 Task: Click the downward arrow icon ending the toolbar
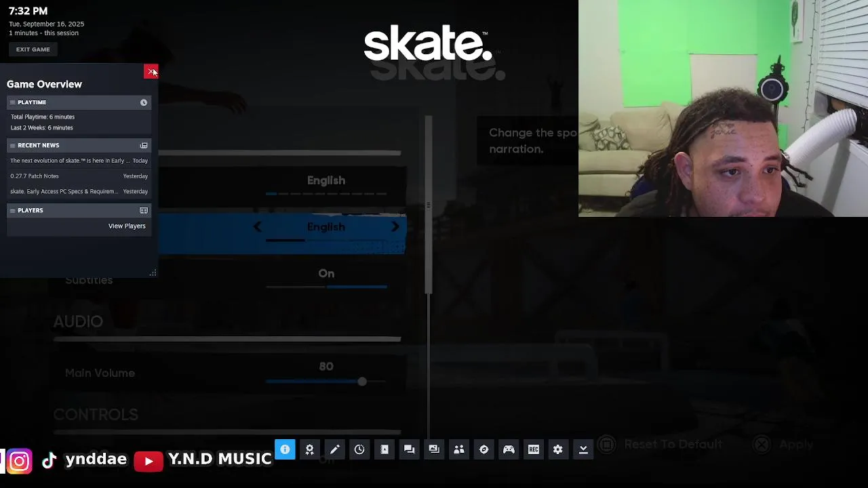point(583,449)
